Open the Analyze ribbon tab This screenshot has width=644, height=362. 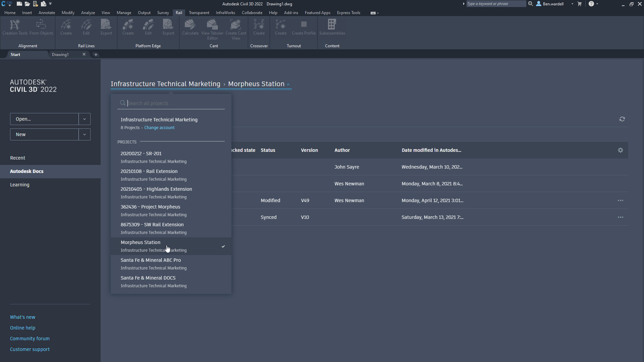pyautogui.click(x=88, y=13)
